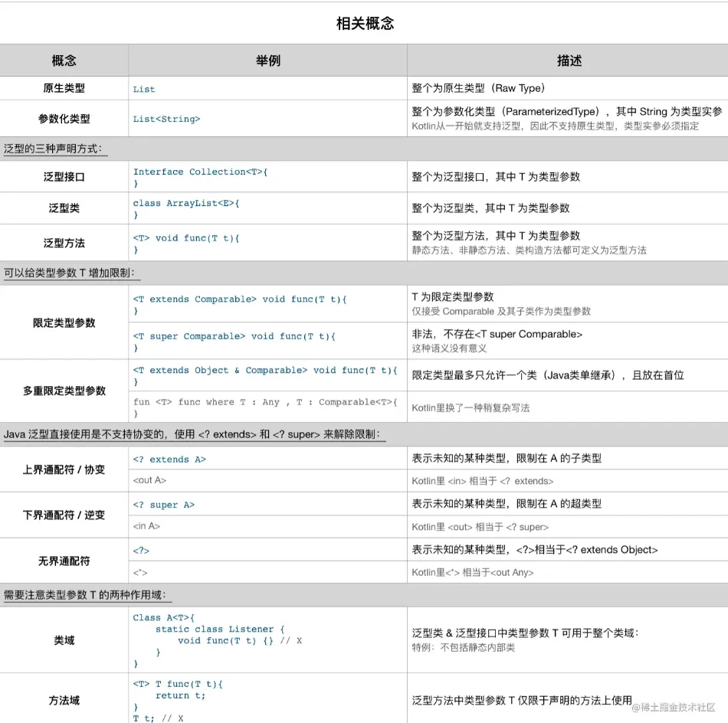Click 限制在 A 的超类型 description
728x723 pixels.
pyautogui.click(x=507, y=504)
